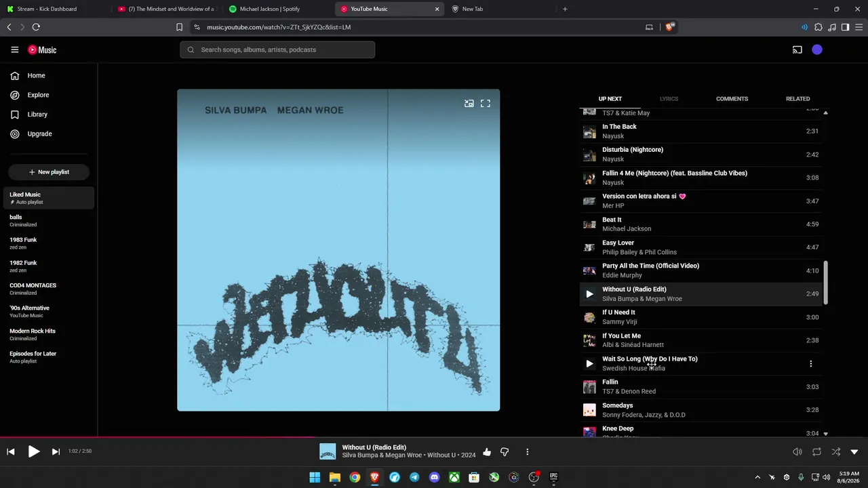Dislike the current song Without U
The height and width of the screenshot is (488, 868).
click(505, 452)
